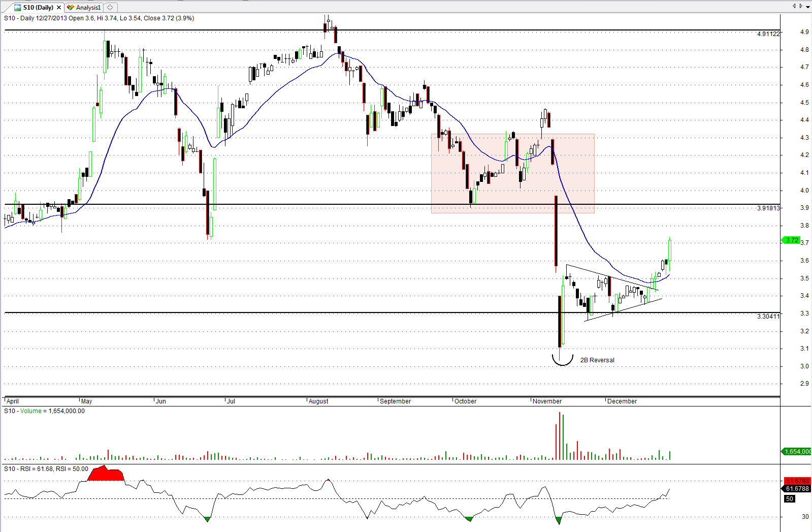The height and width of the screenshot is (532, 812).
Task: Click the arc drawing beside 2B Reversal
Action: (562, 362)
